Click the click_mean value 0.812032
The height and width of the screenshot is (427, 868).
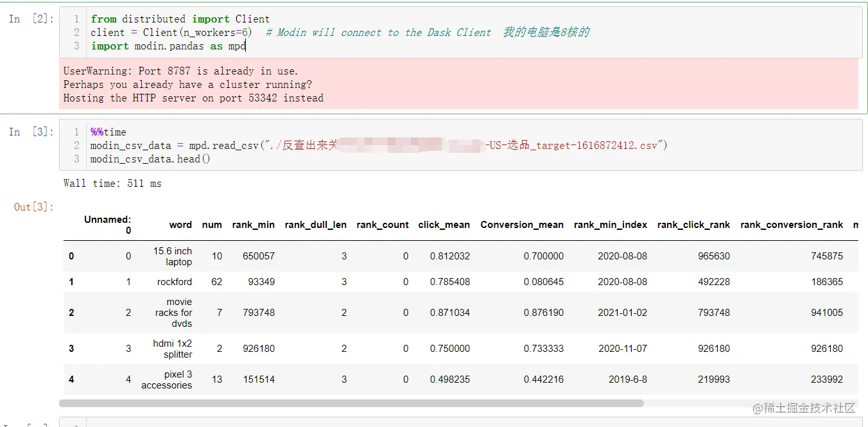click(450, 256)
